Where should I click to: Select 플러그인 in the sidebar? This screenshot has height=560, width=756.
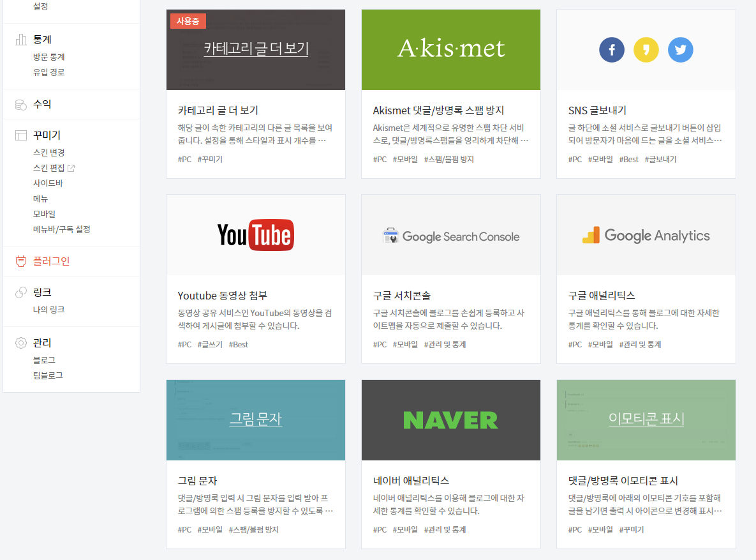pos(52,261)
